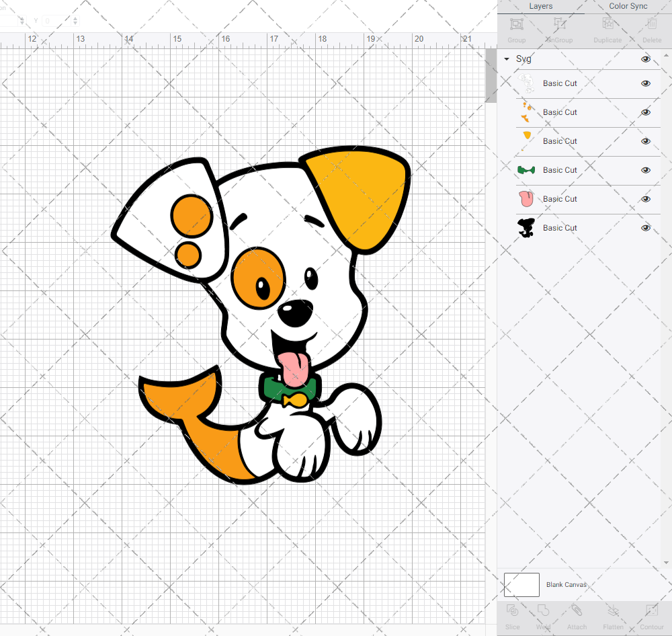Hide the white outline Basic Cut layer
Screen dimensions: 672x636
[645, 83]
